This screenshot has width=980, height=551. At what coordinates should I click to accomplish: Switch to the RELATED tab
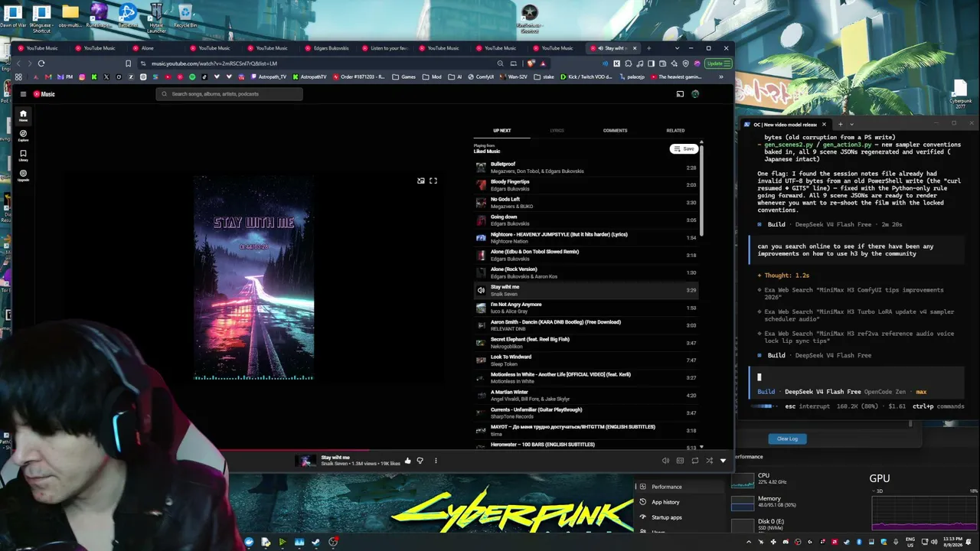[675, 131]
